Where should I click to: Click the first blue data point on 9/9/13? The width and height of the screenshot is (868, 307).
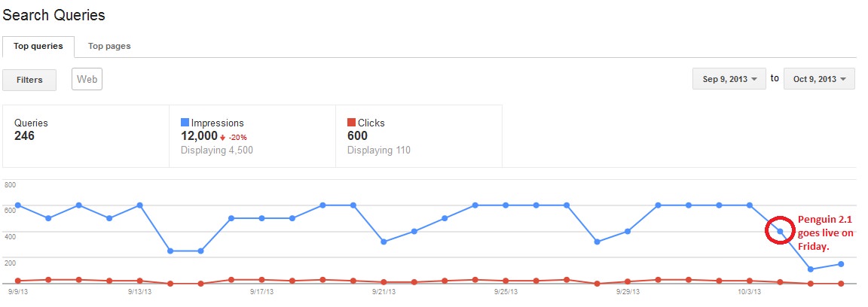click(x=18, y=205)
